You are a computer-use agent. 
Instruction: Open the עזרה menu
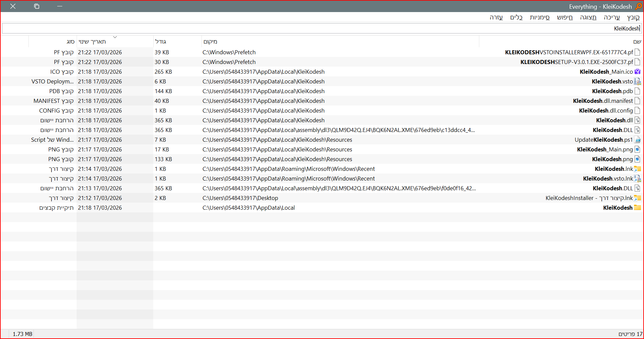(496, 17)
